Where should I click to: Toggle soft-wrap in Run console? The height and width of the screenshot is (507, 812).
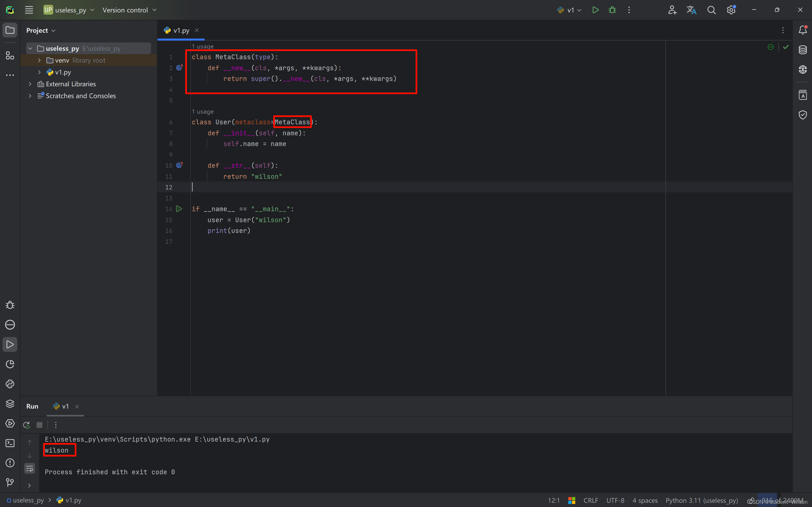coord(30,468)
